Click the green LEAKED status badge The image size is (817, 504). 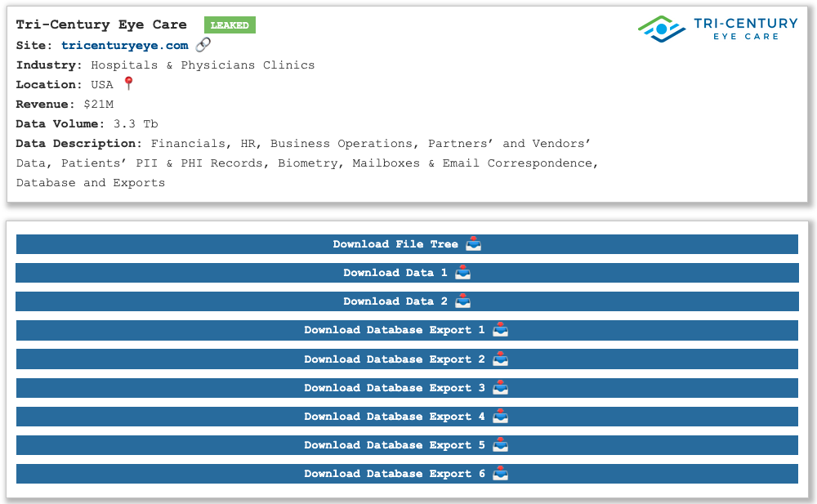[230, 25]
